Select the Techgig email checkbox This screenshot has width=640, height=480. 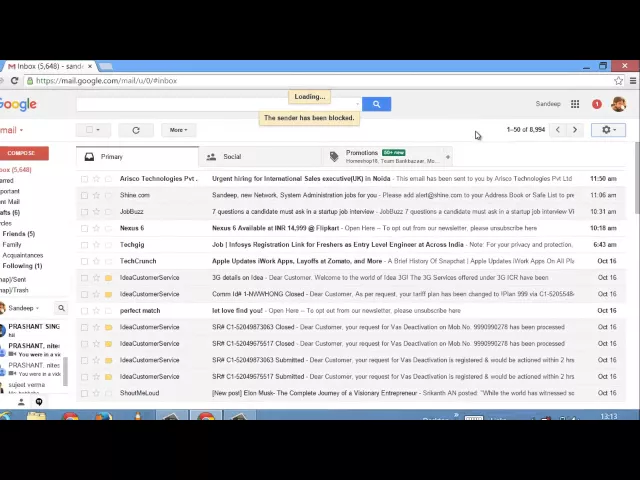tap(84, 245)
